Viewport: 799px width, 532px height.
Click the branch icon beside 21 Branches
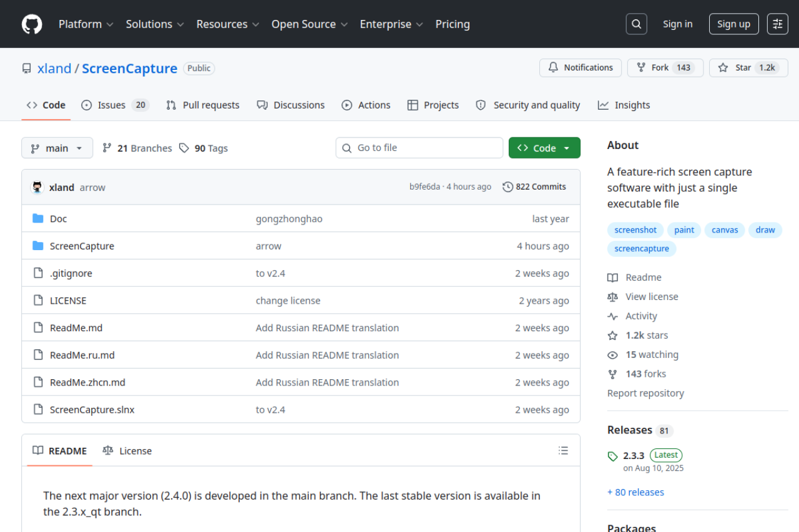pyautogui.click(x=107, y=148)
